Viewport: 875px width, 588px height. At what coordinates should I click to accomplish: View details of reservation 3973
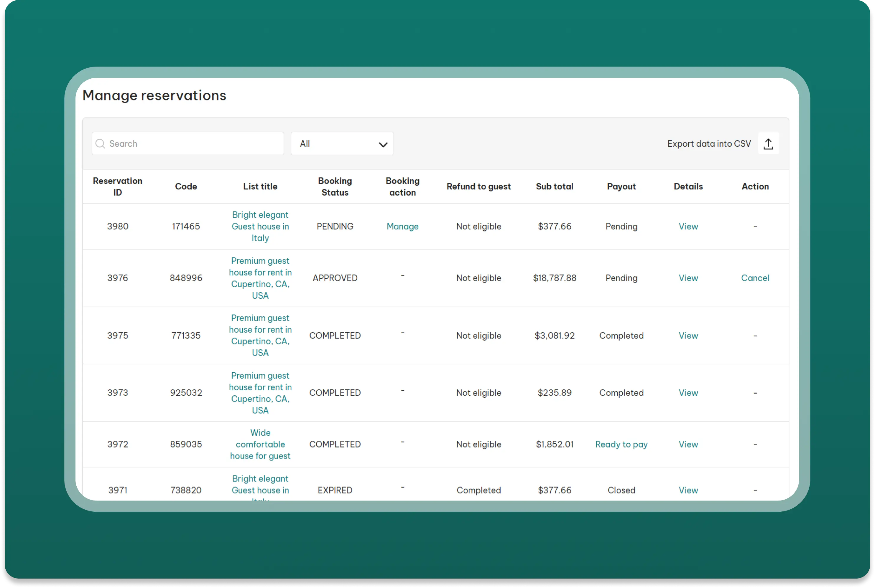coord(688,393)
